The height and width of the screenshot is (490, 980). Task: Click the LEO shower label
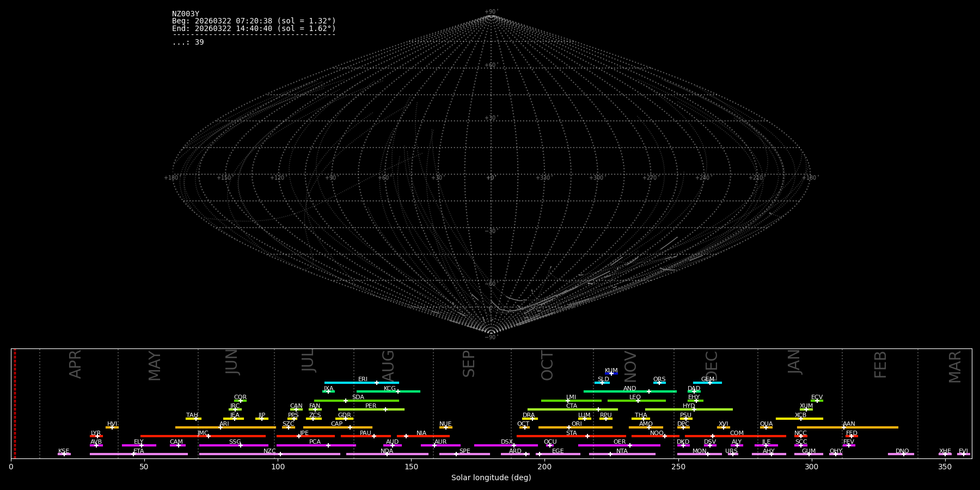point(635,397)
